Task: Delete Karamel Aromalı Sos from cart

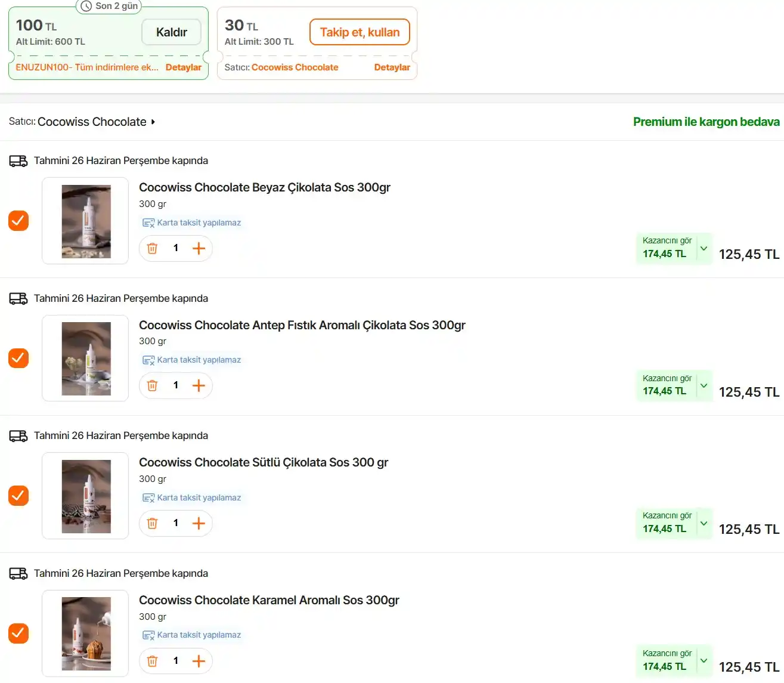Action: [x=152, y=661]
